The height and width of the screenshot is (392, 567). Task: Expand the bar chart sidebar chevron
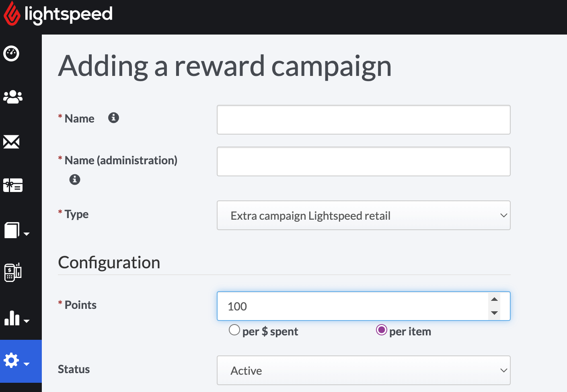(27, 321)
